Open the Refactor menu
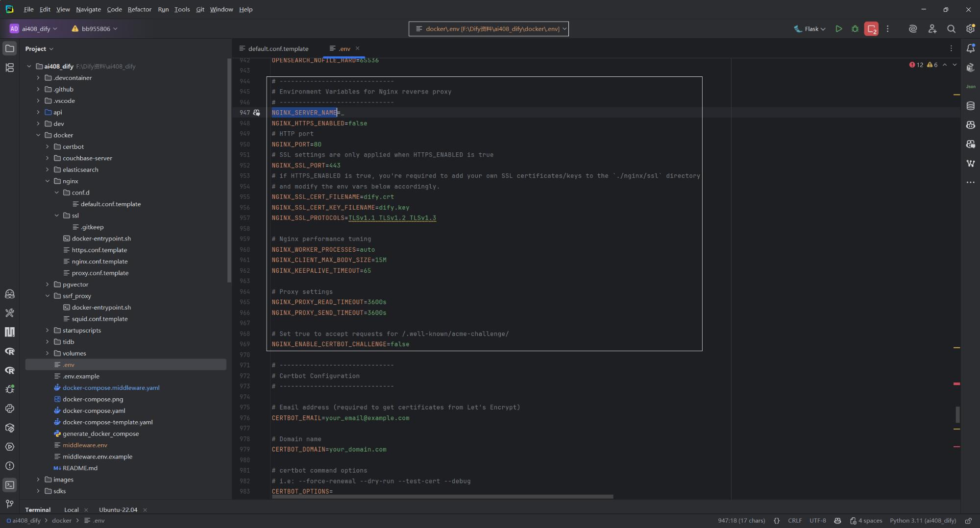This screenshot has width=980, height=528. (139, 9)
